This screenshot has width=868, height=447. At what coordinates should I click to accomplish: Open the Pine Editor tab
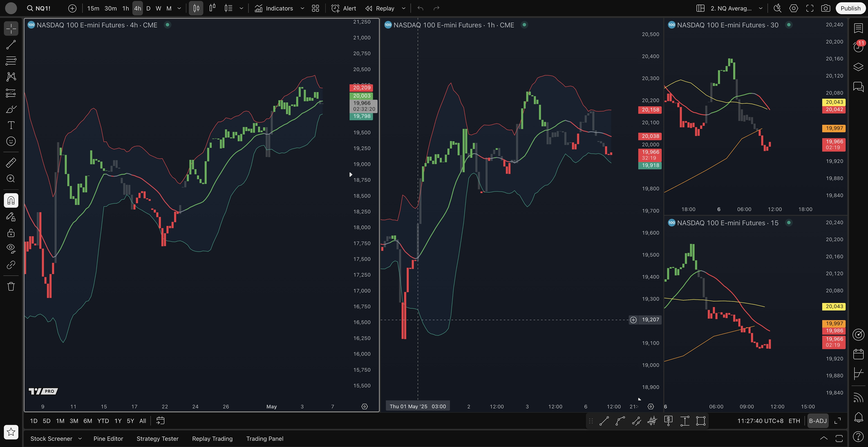click(108, 439)
